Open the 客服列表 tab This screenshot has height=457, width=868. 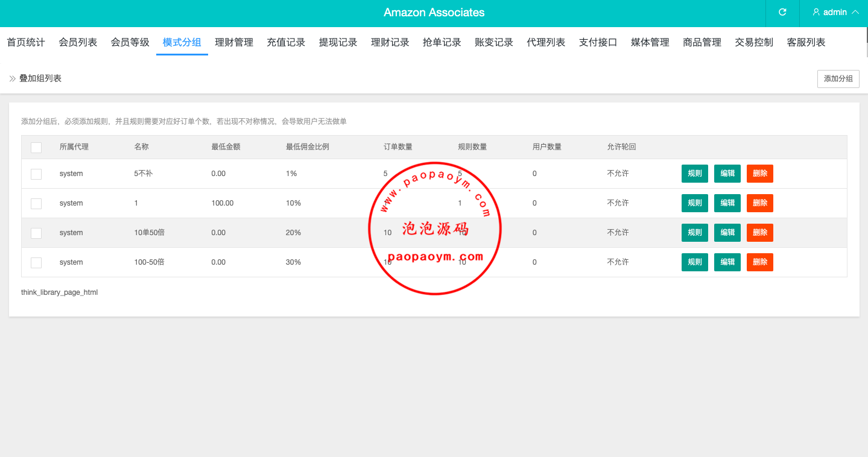point(806,42)
